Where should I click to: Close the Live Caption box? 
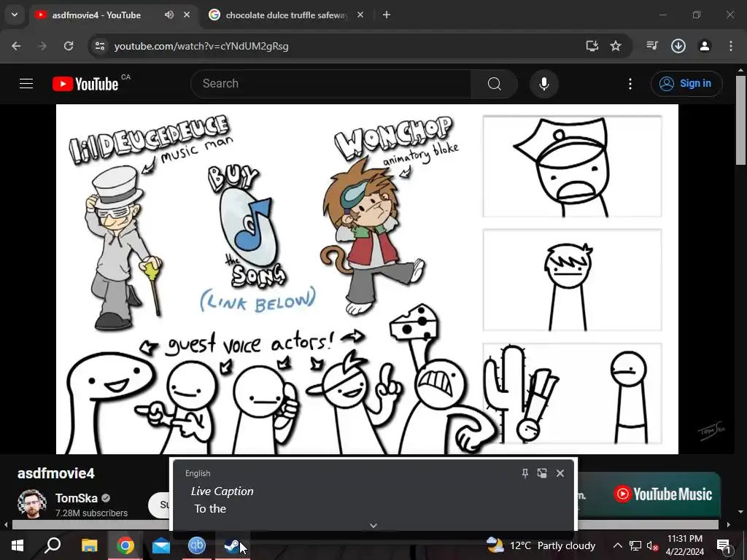560,472
